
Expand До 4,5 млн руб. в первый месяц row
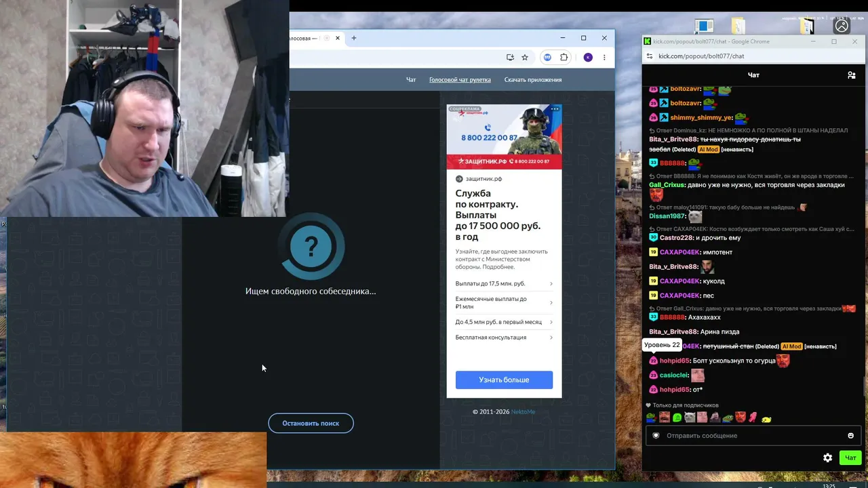coord(504,322)
